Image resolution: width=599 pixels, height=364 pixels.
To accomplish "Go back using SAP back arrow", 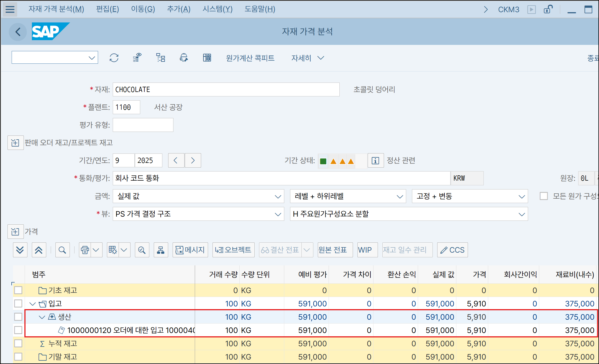I will point(18,32).
